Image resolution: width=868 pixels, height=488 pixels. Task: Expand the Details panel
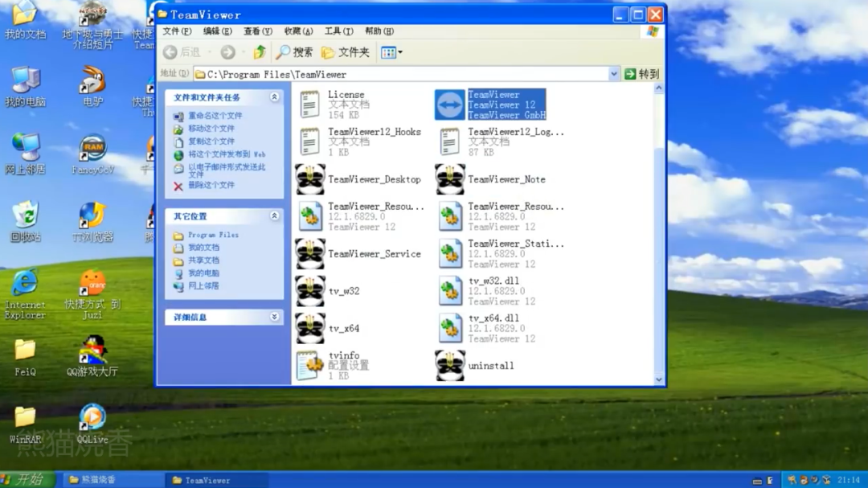coord(274,317)
